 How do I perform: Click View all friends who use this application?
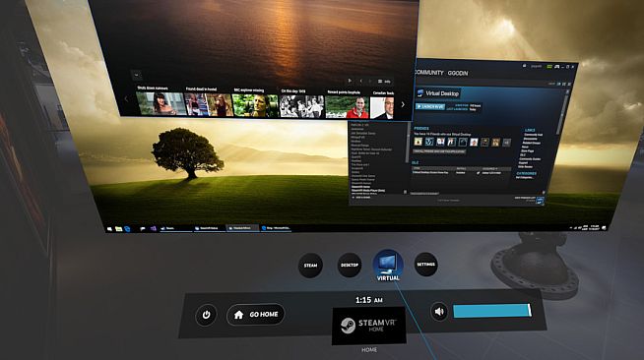click(439, 151)
